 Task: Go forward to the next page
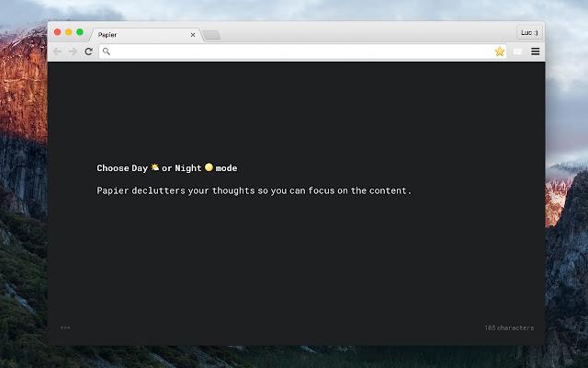click(x=73, y=52)
